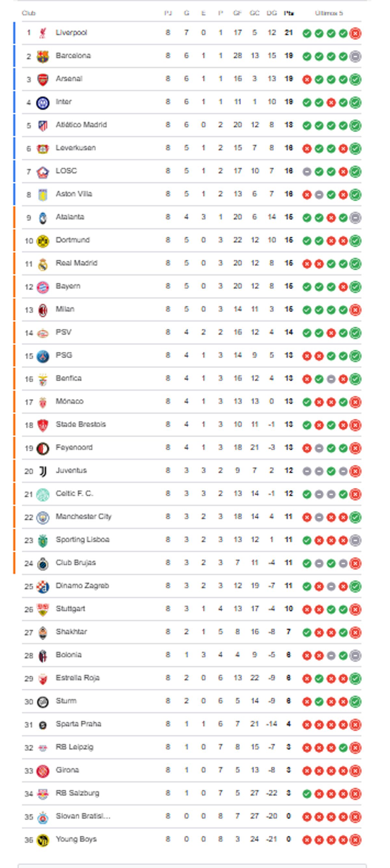Click the Liverpool club crest
390x868 pixels.
click(43, 33)
